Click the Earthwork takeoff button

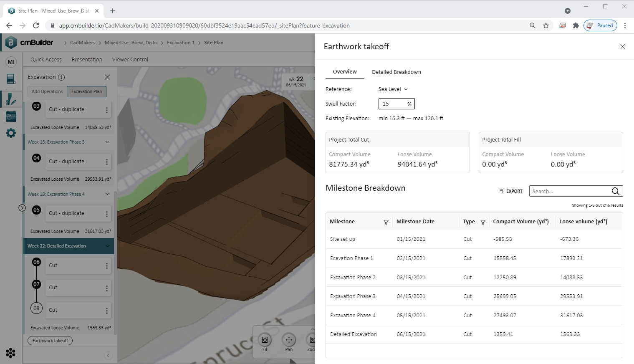pos(50,340)
